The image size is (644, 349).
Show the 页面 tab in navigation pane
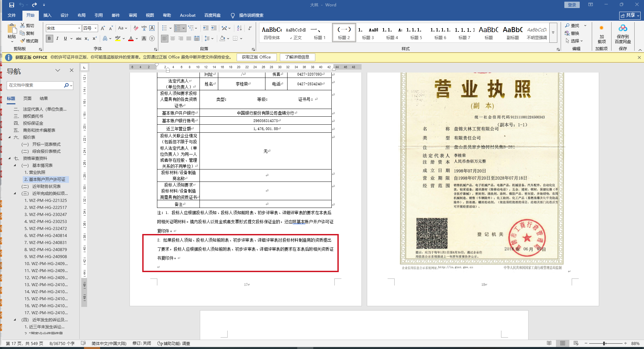click(27, 98)
